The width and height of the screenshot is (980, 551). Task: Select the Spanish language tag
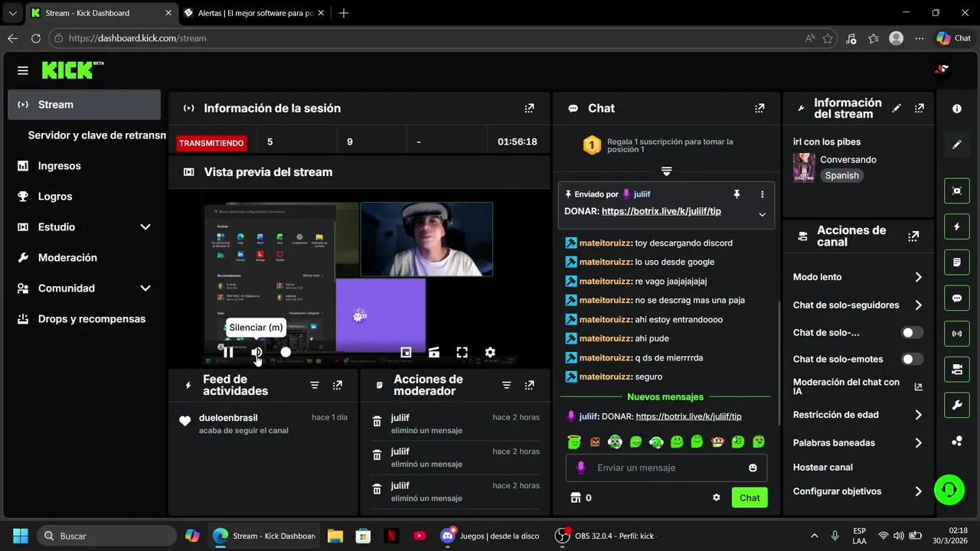[842, 175]
